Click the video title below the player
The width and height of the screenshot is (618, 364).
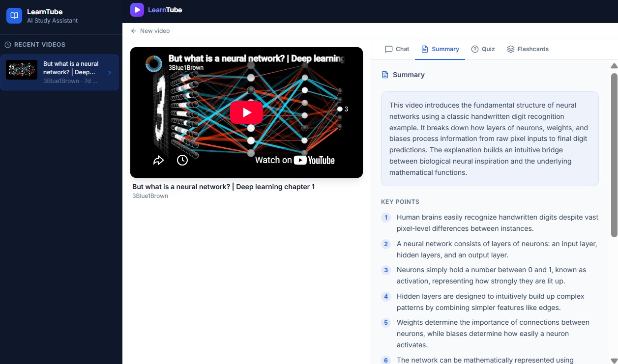pyautogui.click(x=224, y=187)
